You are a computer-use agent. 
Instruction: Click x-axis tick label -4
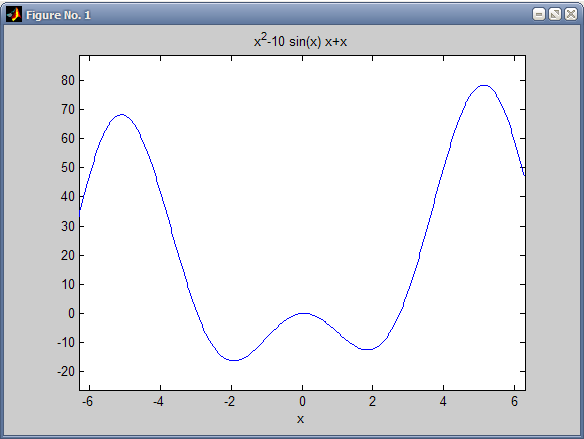[x=158, y=401]
